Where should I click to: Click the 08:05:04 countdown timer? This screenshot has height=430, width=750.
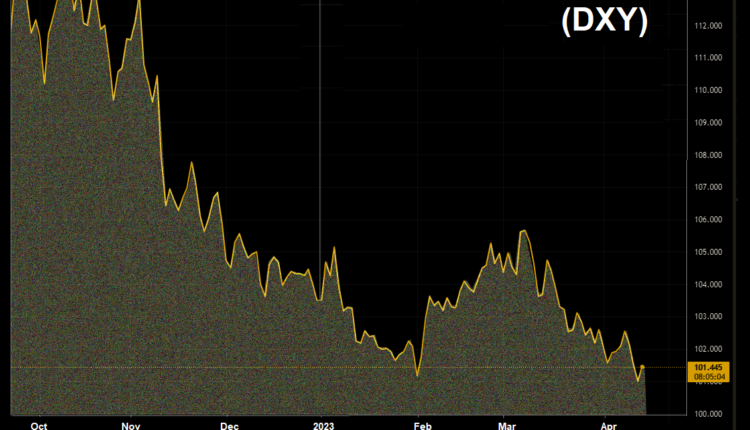tap(708, 379)
